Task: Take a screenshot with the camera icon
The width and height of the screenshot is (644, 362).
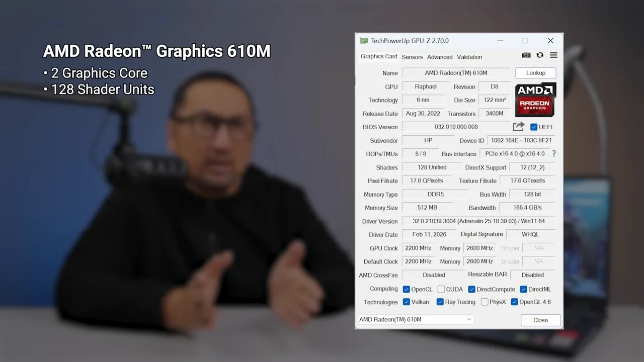Action: (x=526, y=55)
